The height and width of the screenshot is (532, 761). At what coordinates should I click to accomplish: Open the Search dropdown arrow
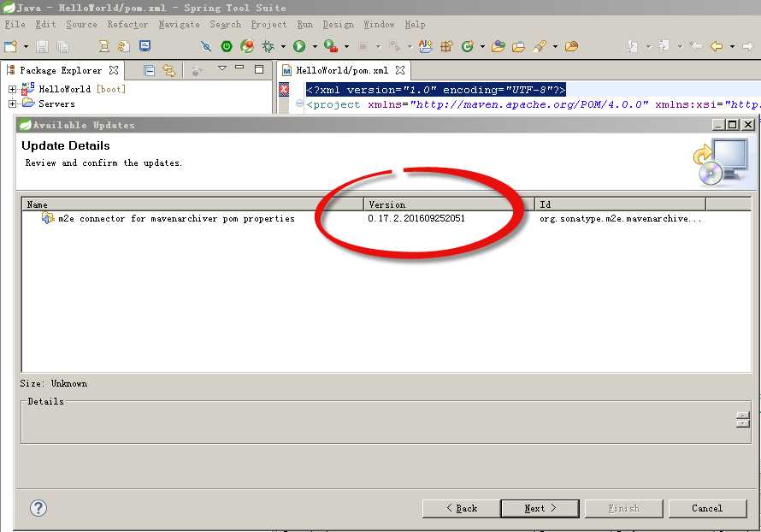point(555,46)
